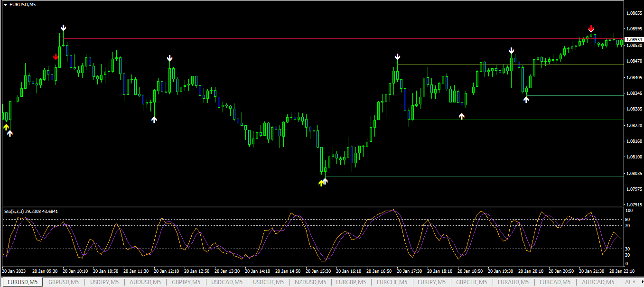Select the yellow up arrow at the 15:30 low
The height and width of the screenshot is (287, 644).
321,183
